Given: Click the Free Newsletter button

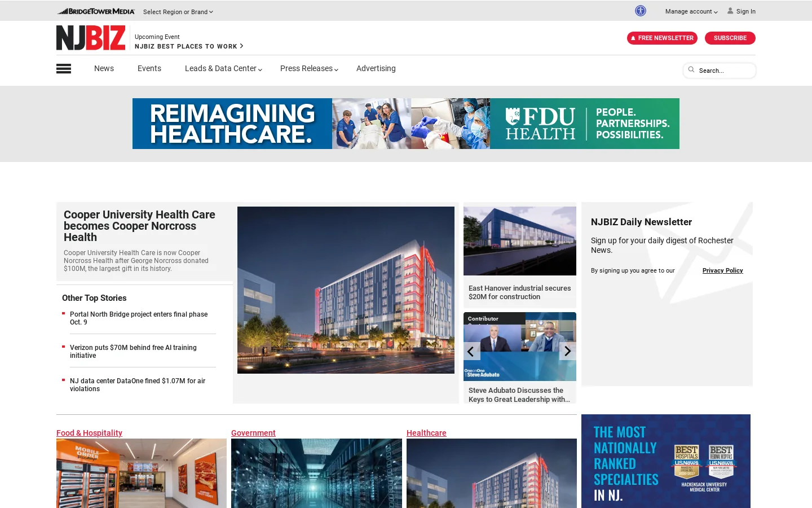Looking at the screenshot, I should pyautogui.click(x=662, y=38).
